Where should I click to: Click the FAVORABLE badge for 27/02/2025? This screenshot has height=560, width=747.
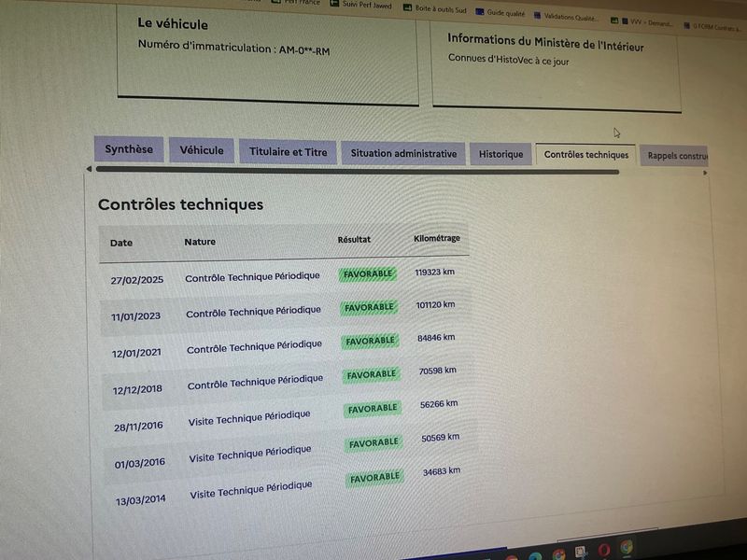point(367,274)
